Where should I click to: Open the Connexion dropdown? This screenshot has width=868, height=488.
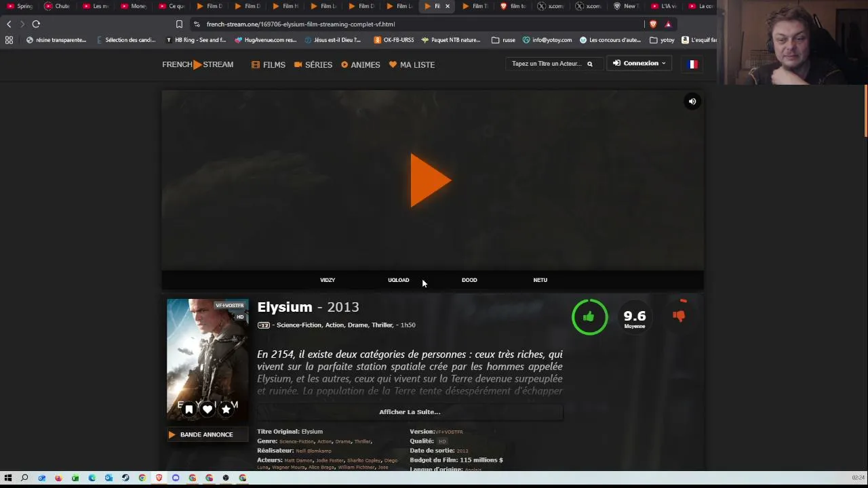tap(639, 64)
